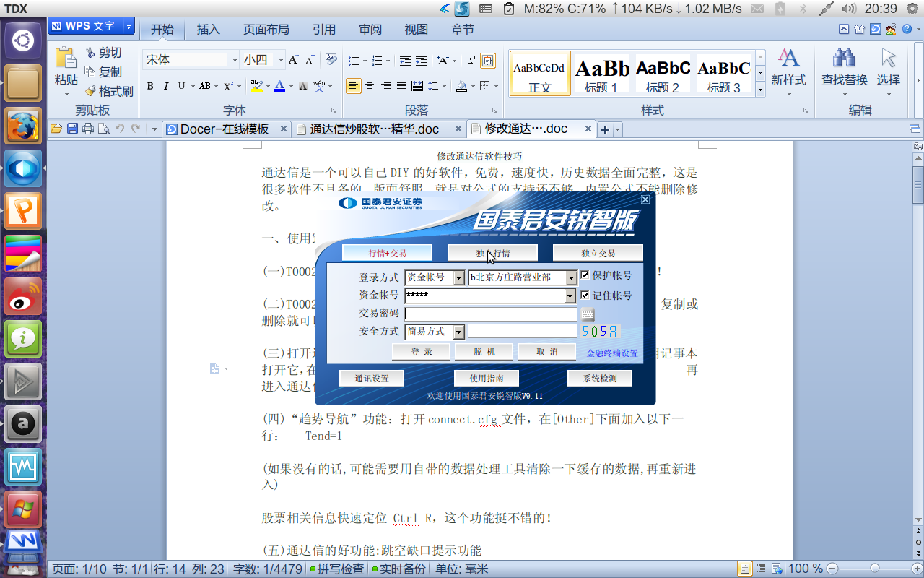Click the zoom slider in status bar

tap(874, 569)
